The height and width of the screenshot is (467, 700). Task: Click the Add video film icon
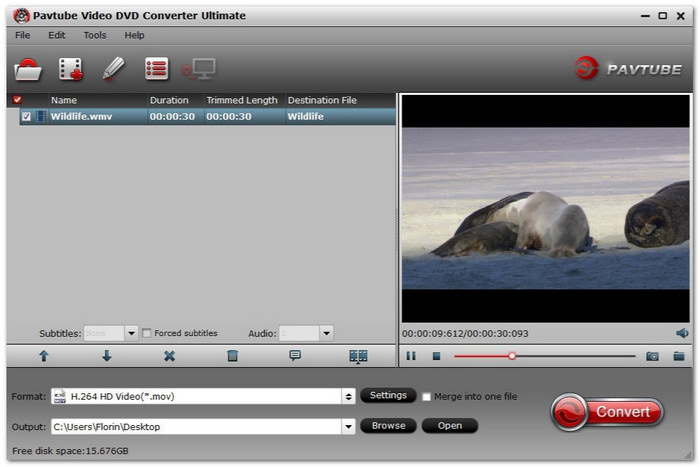tap(71, 69)
